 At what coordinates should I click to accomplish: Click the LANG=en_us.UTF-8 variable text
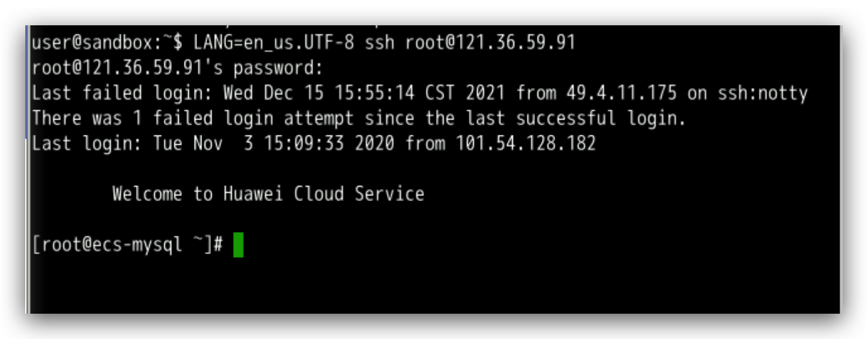click(x=275, y=43)
